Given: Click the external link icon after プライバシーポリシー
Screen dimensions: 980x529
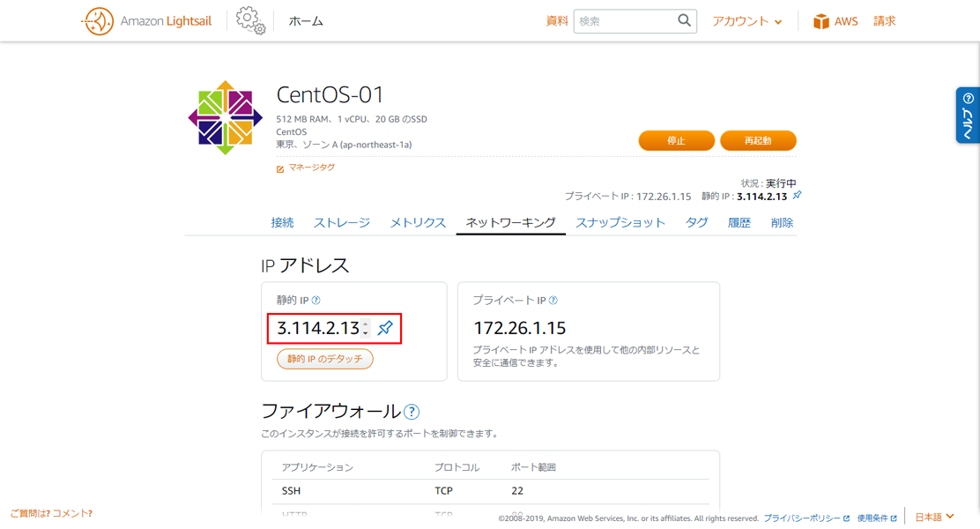Looking at the screenshot, I should coord(846,518).
